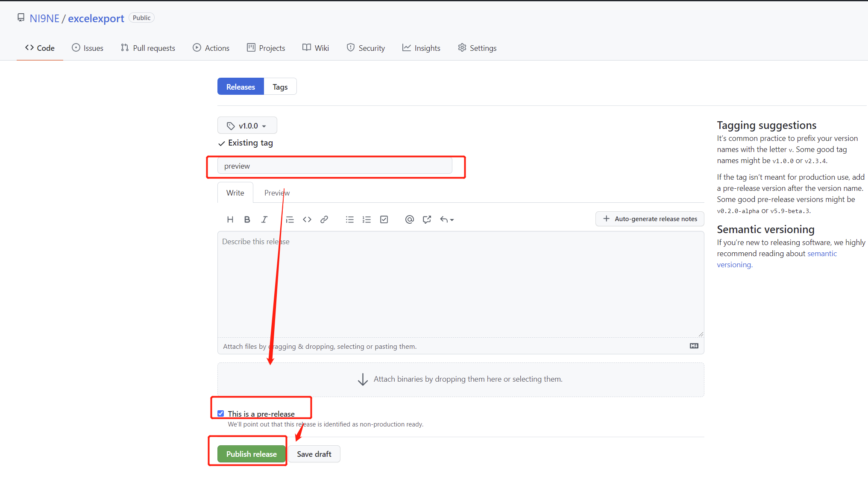Mention a user with @ icon
The height and width of the screenshot is (479, 868).
[x=409, y=219]
